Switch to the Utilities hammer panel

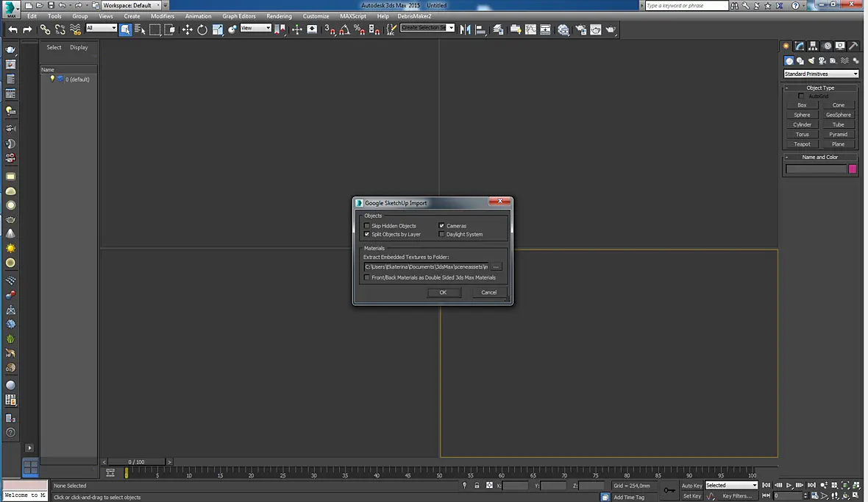pyautogui.click(x=853, y=46)
